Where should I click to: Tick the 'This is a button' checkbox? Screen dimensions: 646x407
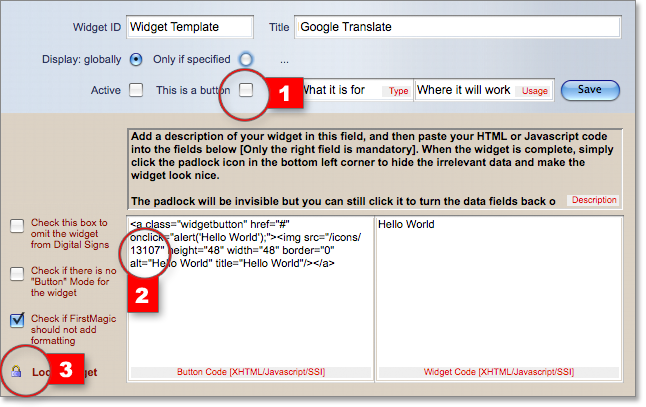(x=246, y=90)
